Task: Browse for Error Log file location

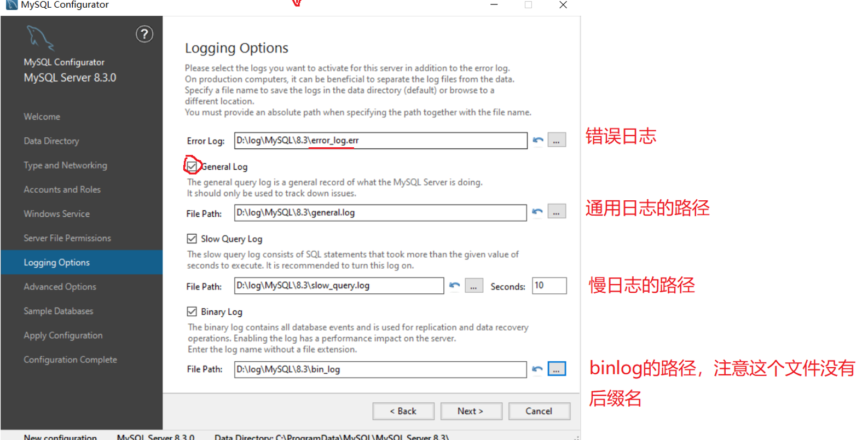Action: [557, 140]
